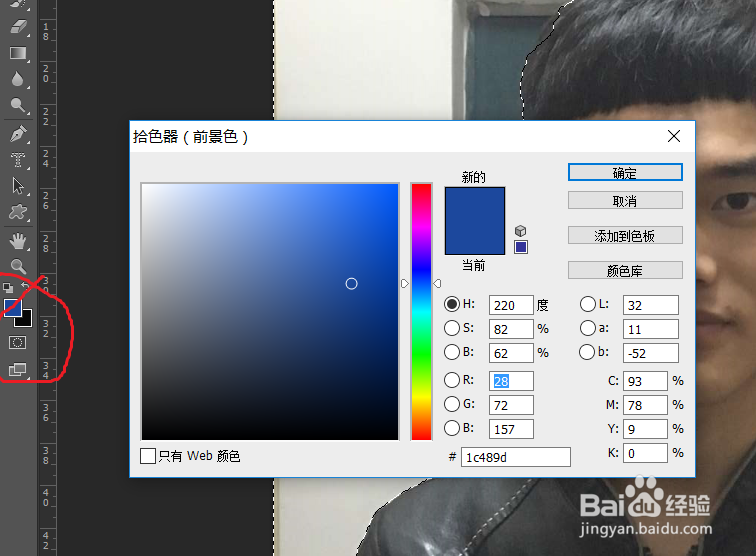
Task: Click the Y yellow field showing 9
Action: click(x=645, y=429)
